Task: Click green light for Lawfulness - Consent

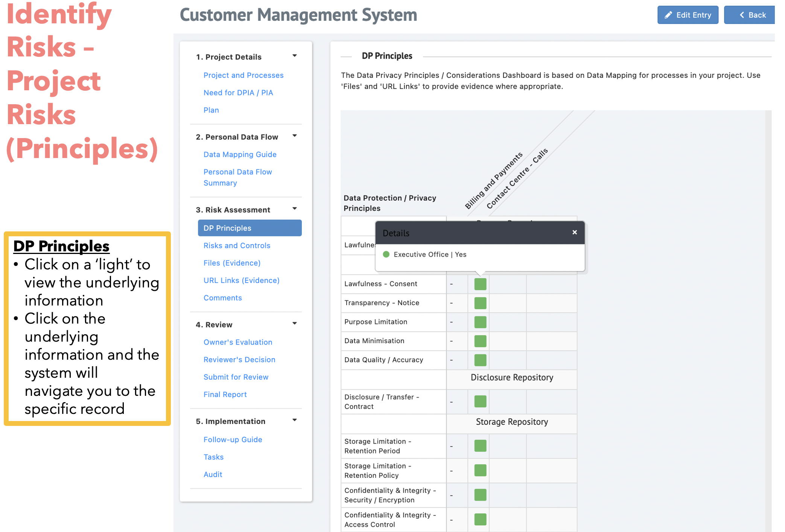Action: coord(480,284)
